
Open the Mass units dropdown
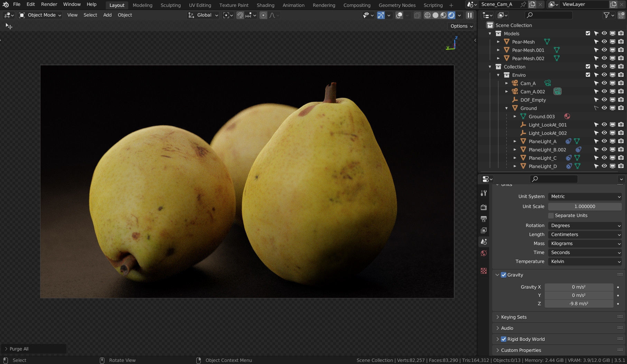(x=585, y=244)
